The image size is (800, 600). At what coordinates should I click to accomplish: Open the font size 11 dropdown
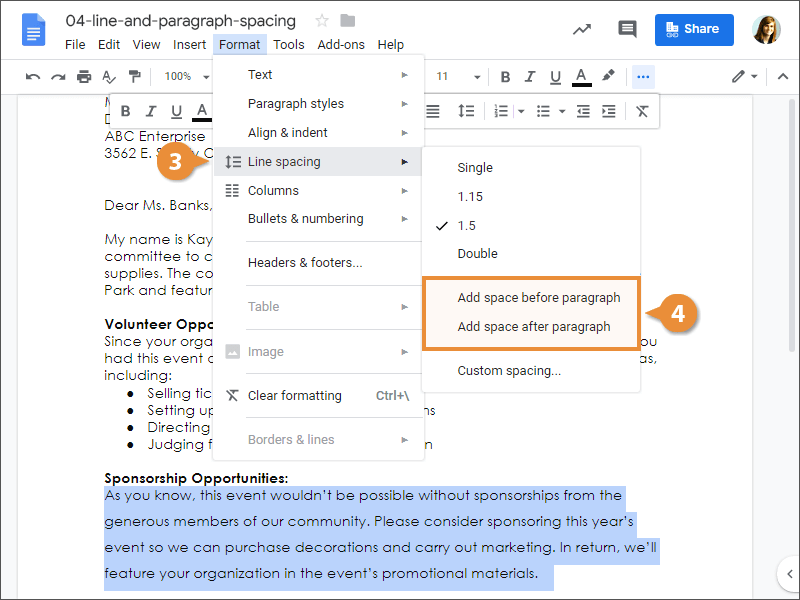point(458,77)
